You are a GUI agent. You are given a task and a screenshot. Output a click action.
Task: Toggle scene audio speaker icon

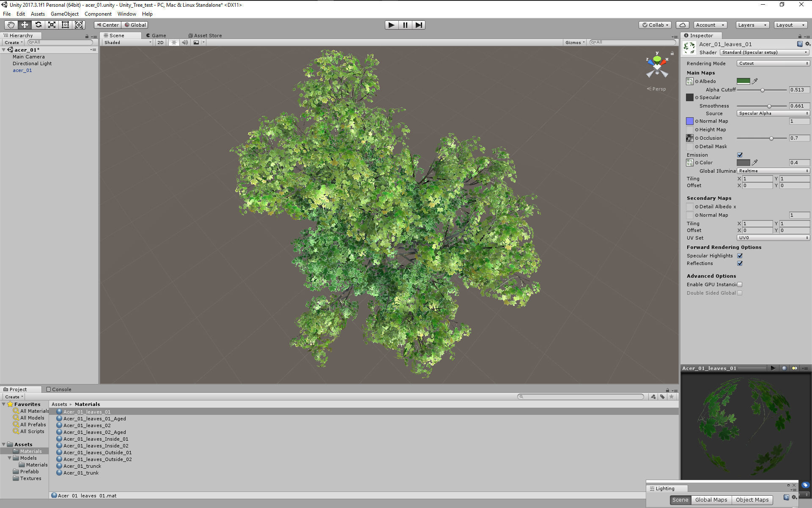[185, 42]
